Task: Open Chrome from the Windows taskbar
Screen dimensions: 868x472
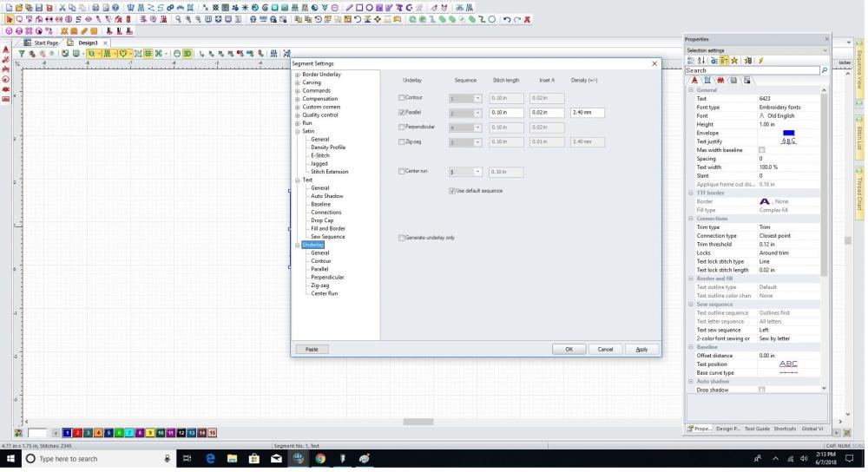Action: [x=319, y=458]
